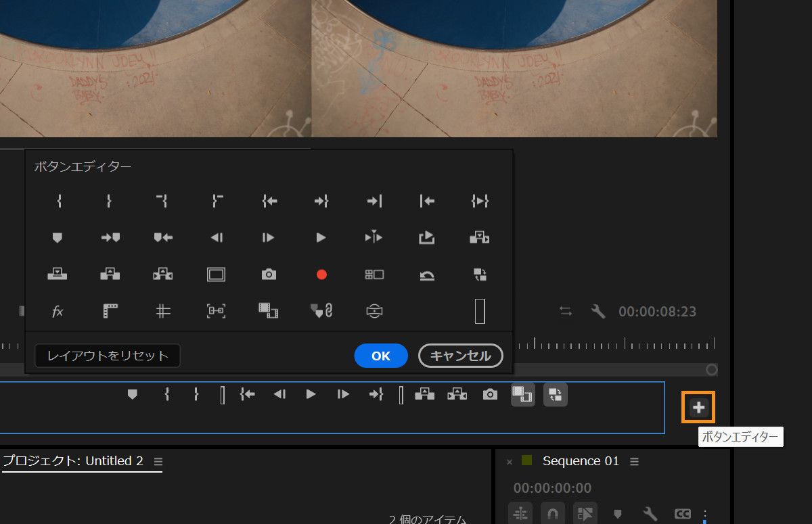
Task: Pick the Show Rulers icon
Action: [x=110, y=311]
